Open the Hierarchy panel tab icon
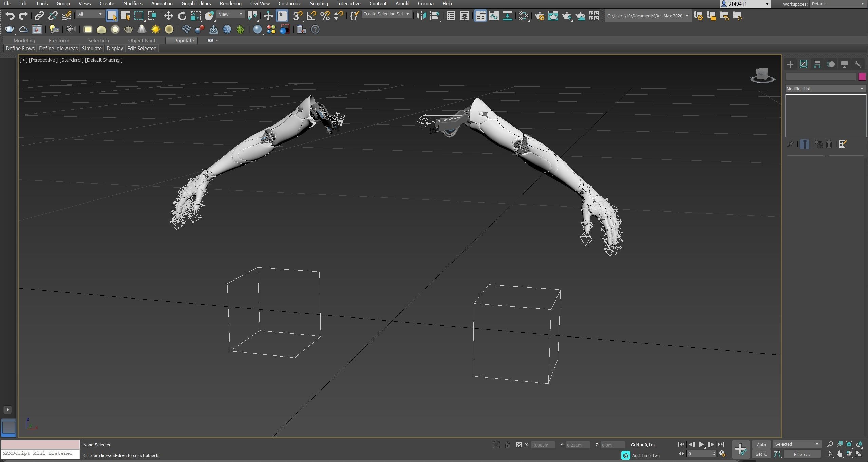This screenshot has height=462, width=868. pyautogui.click(x=817, y=64)
